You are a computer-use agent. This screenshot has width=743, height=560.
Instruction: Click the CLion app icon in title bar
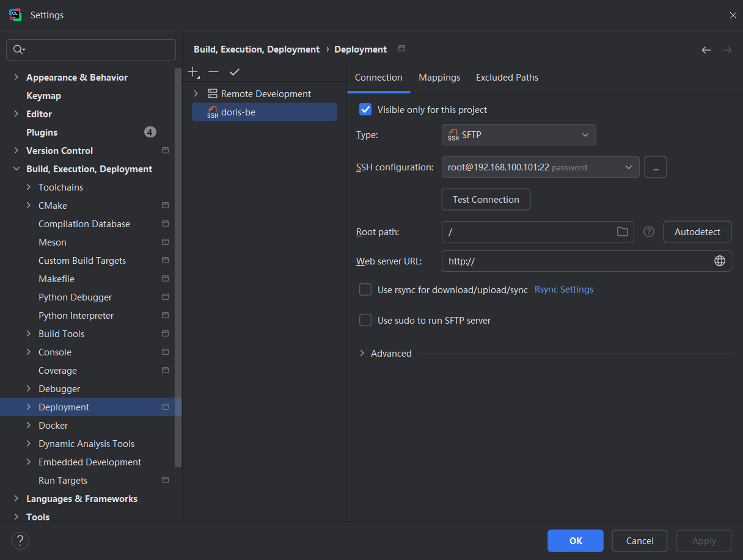pos(15,15)
